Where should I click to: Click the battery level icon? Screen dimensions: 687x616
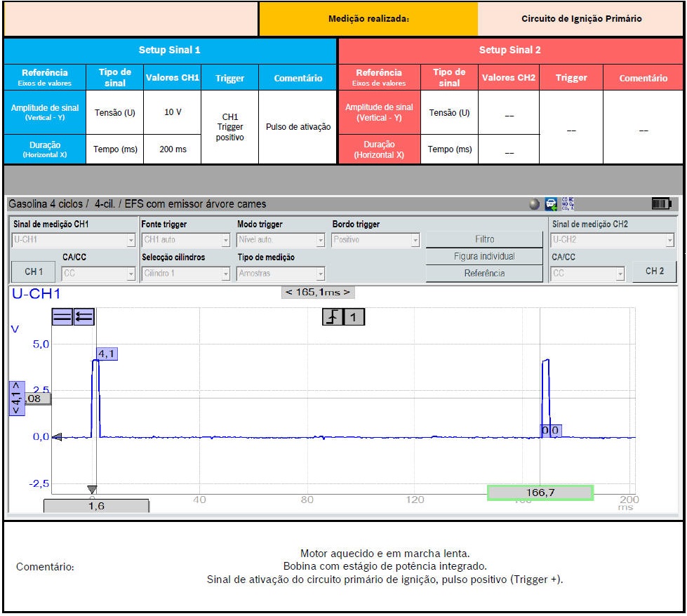661,204
